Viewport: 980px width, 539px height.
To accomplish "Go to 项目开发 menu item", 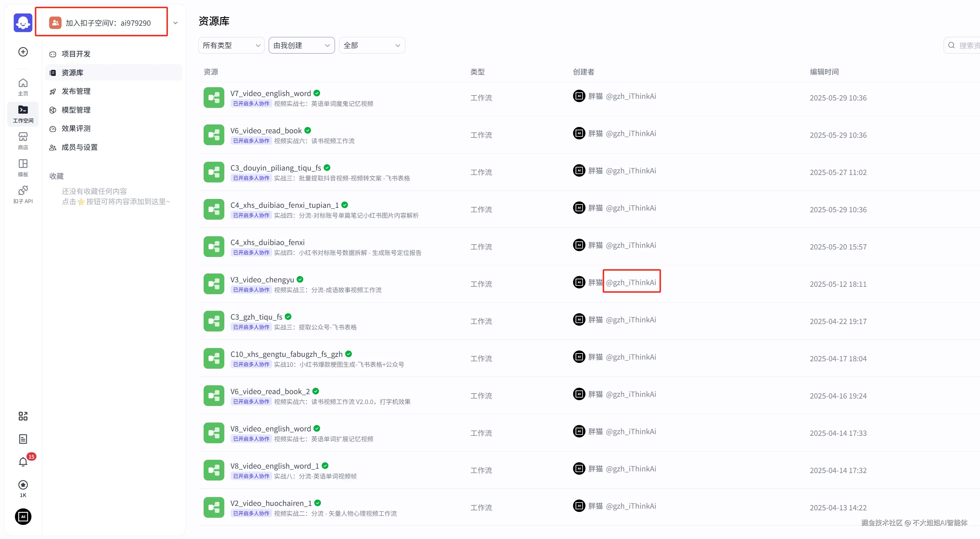I will pyautogui.click(x=76, y=54).
